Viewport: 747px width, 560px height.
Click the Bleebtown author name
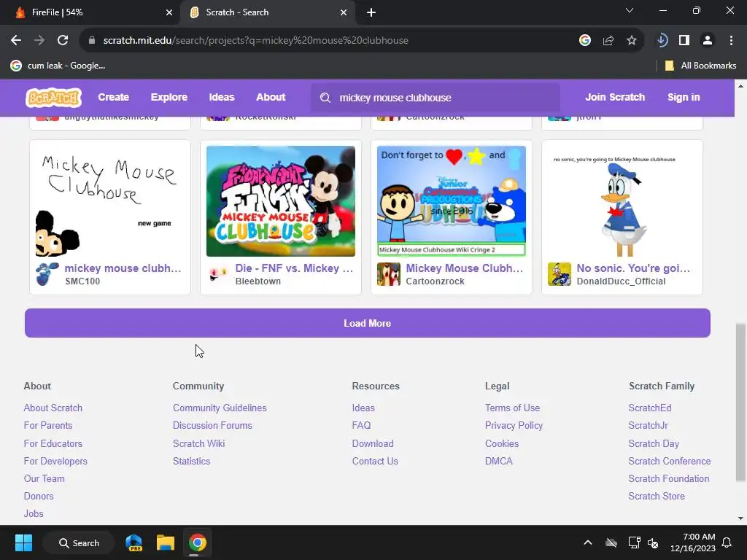coord(258,281)
